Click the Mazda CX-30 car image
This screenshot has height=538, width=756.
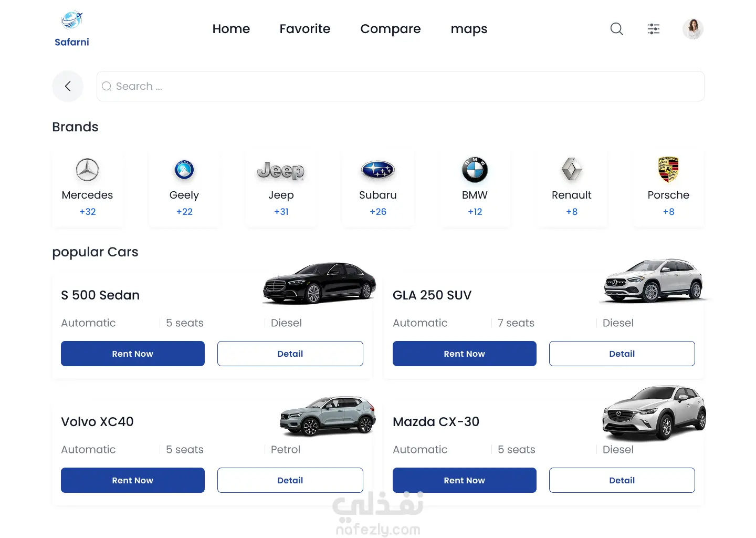tap(654, 412)
